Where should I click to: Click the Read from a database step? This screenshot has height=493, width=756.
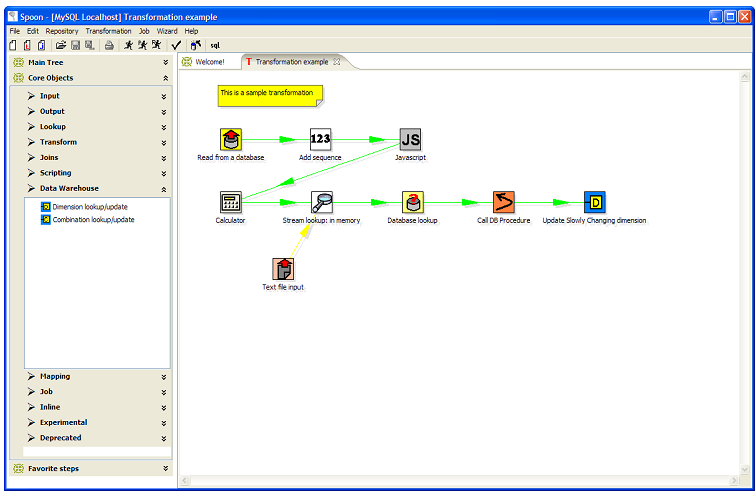[x=231, y=139]
